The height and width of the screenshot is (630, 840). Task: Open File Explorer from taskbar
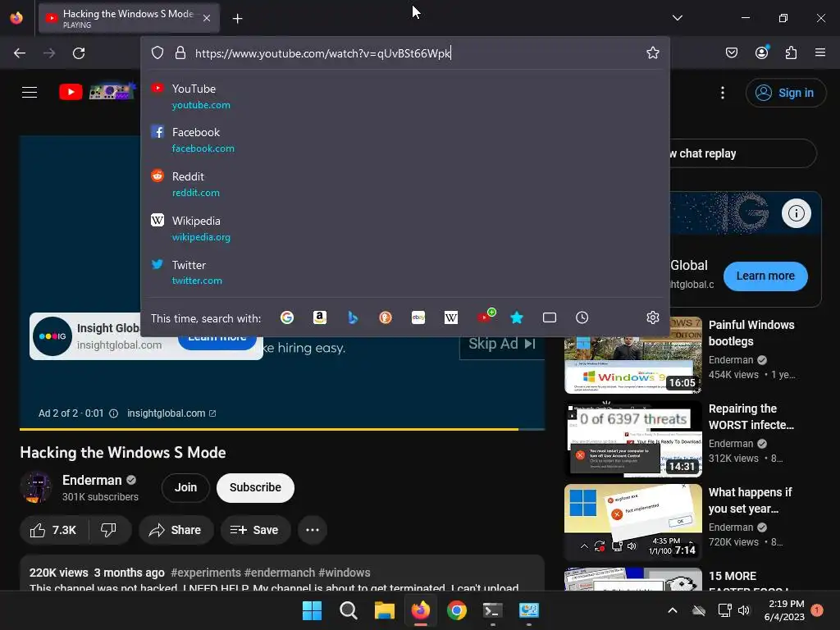click(x=384, y=610)
